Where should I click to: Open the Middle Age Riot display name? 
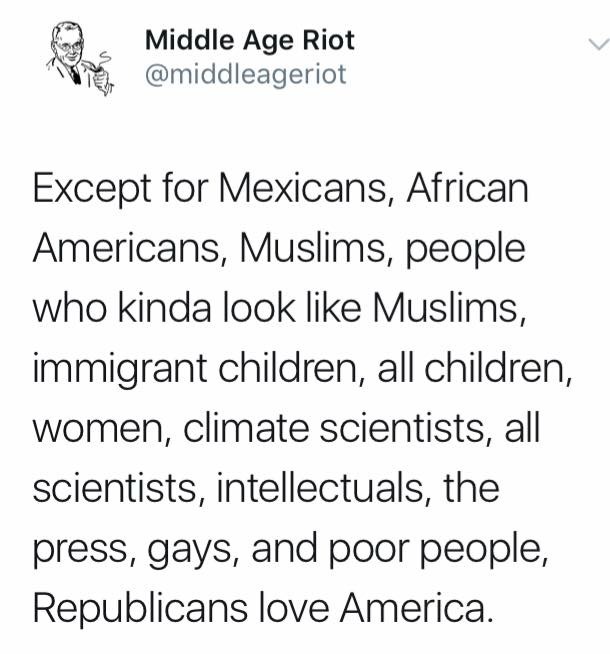click(250, 41)
